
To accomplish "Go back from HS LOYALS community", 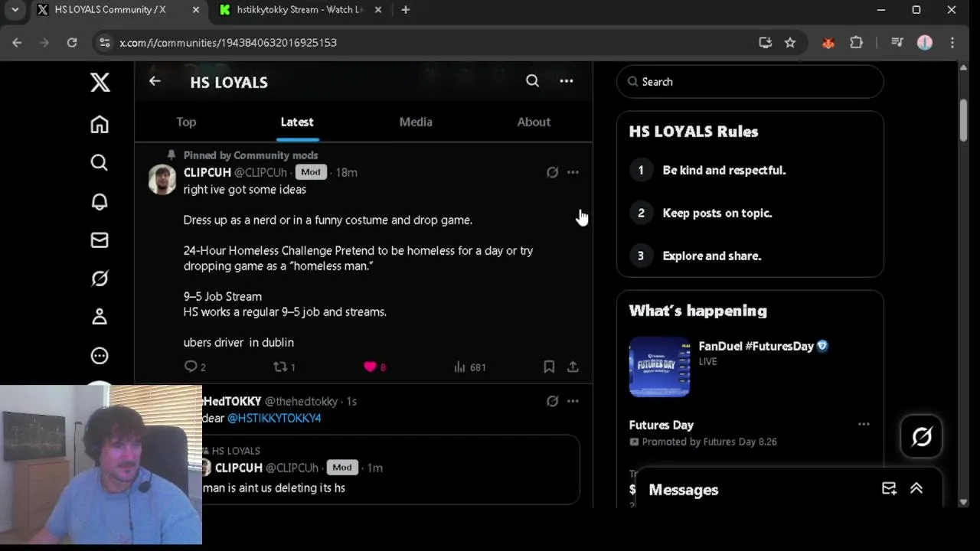I will click(155, 81).
